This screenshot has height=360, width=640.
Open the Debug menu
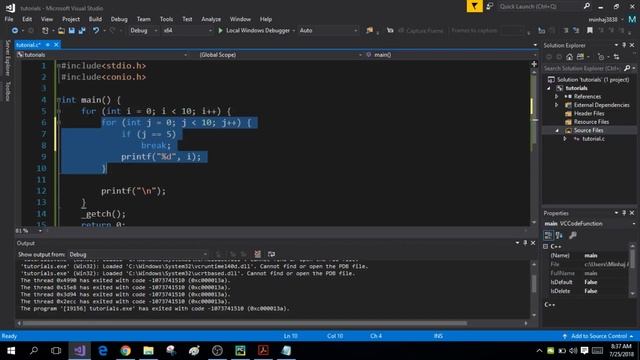point(119,19)
